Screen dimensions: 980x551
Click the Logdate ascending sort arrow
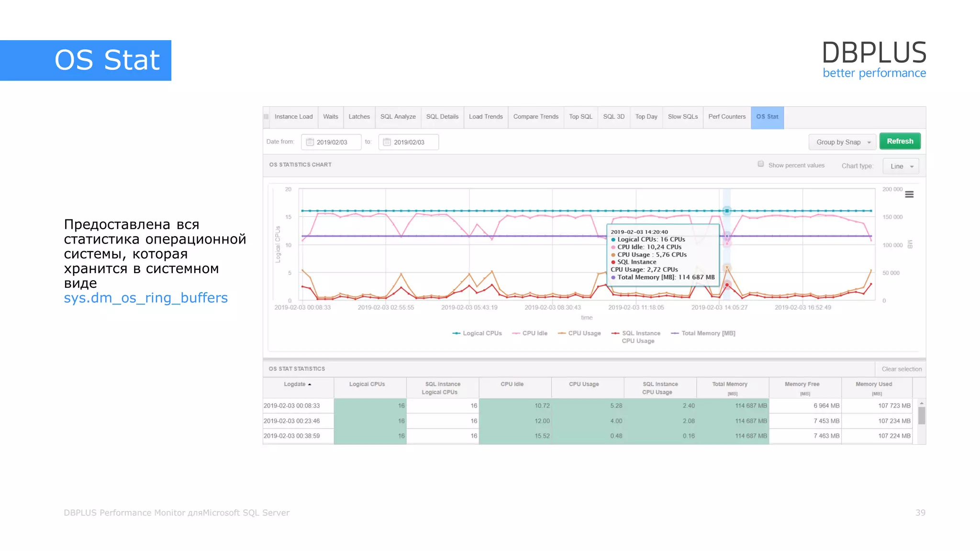coord(310,385)
